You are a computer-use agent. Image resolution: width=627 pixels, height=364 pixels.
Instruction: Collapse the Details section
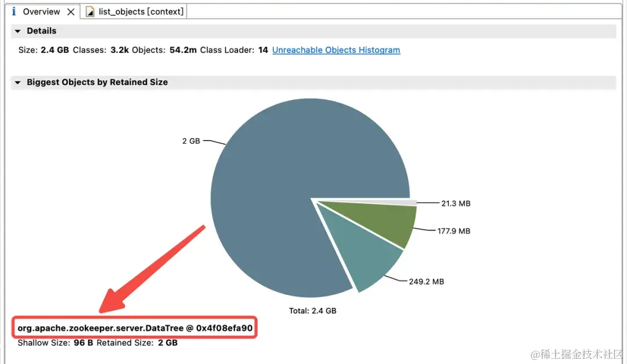[x=17, y=31]
